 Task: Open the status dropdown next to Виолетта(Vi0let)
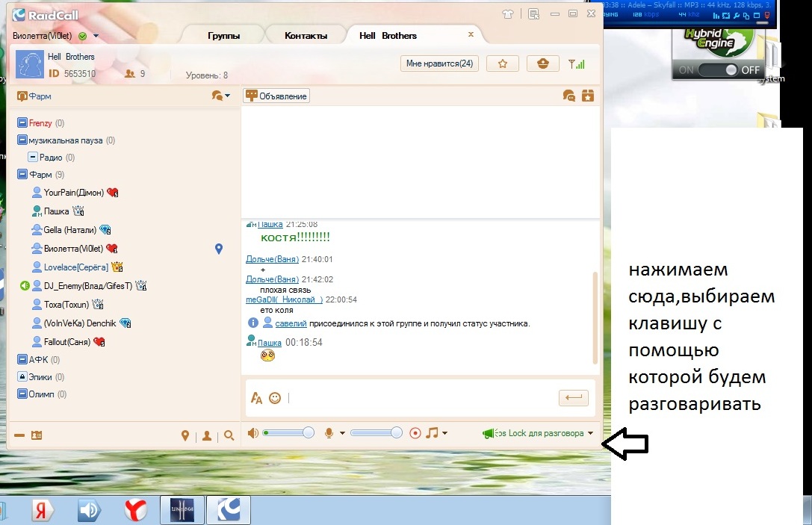point(96,37)
